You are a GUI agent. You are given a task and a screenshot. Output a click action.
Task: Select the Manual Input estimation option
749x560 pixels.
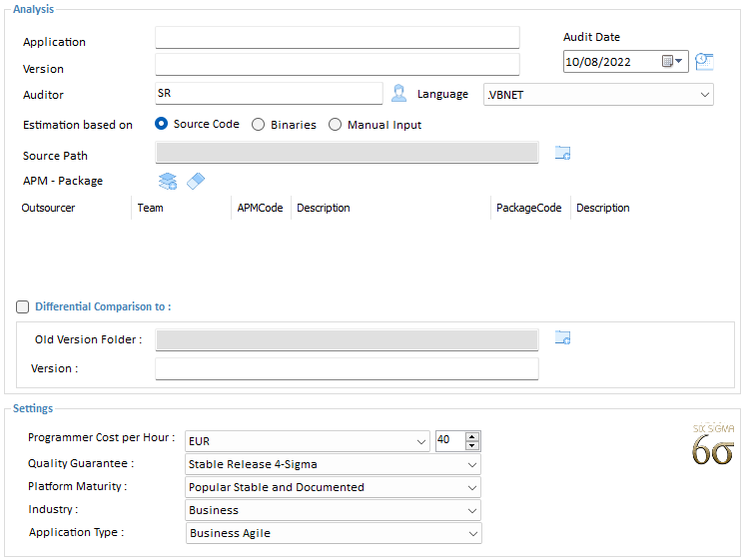[335, 125]
